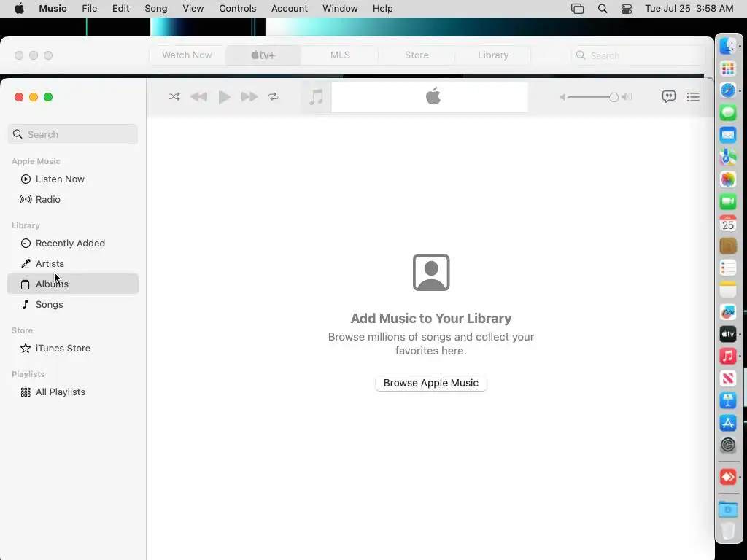Viewport: 747px width, 560px height.
Task: Start playback with the play button
Action: [x=224, y=97]
